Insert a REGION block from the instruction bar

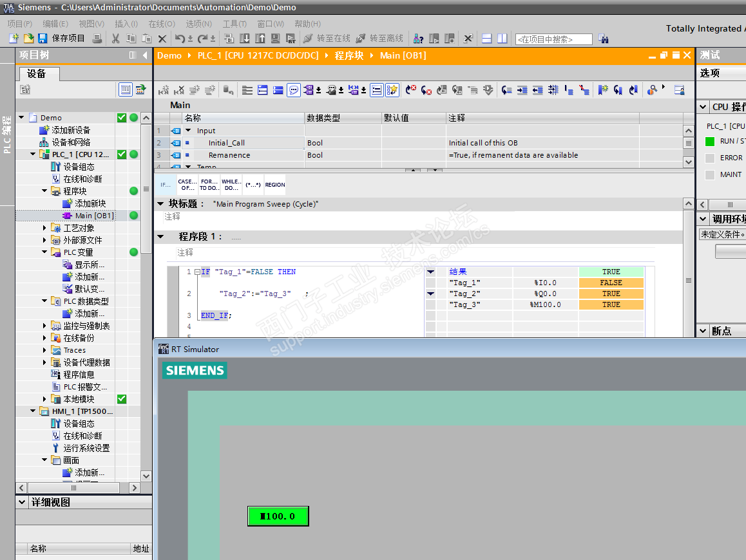point(274,185)
